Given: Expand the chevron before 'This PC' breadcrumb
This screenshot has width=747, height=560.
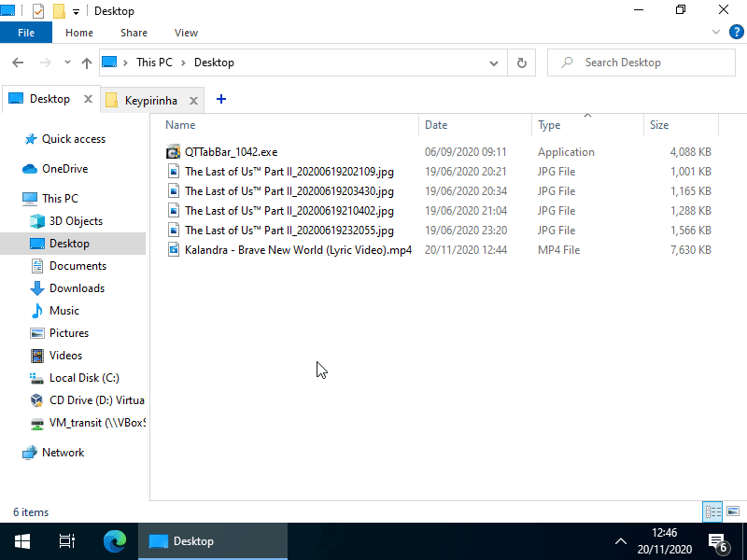Looking at the screenshot, I should click(x=125, y=63).
